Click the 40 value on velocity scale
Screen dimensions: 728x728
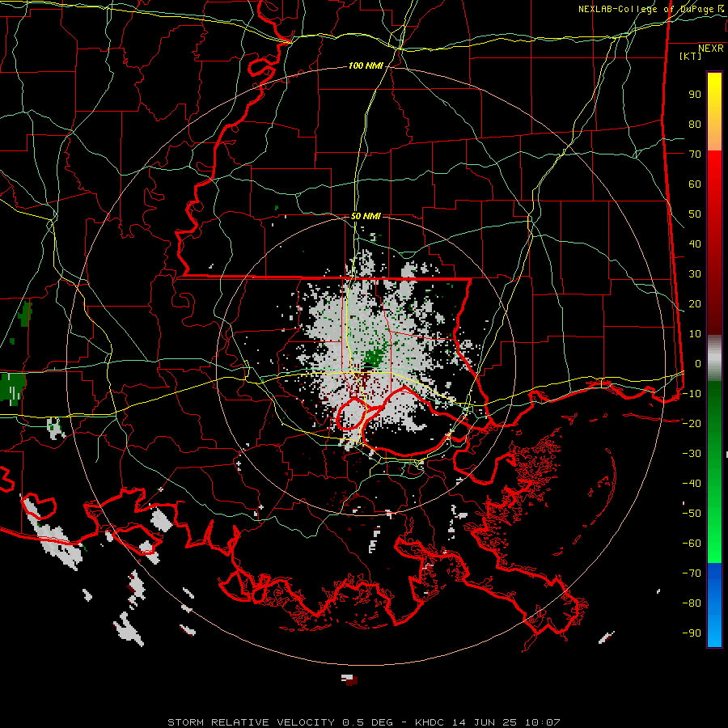point(695,244)
